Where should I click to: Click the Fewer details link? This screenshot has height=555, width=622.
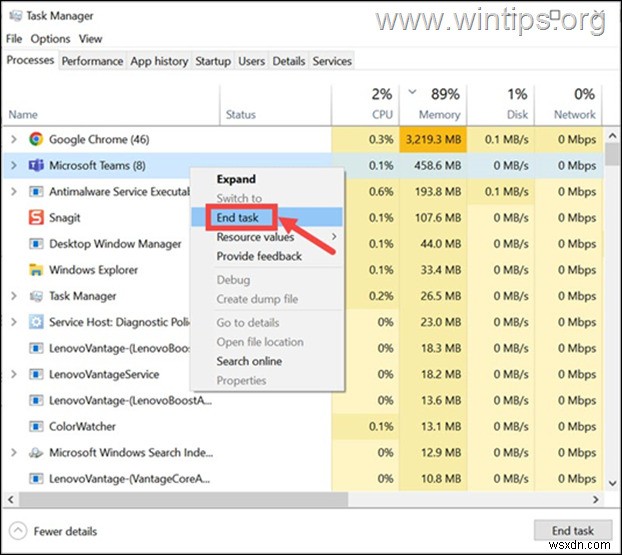click(x=65, y=531)
